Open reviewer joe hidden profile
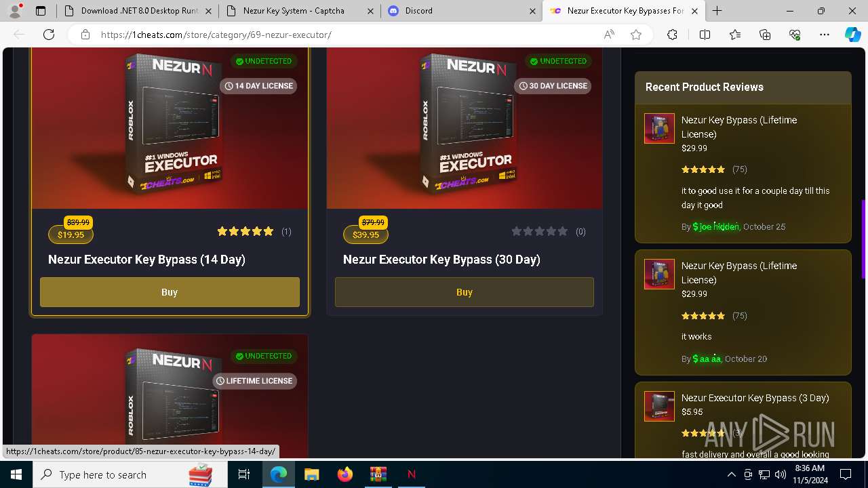Image resolution: width=868 pixels, height=488 pixels. coord(715,227)
